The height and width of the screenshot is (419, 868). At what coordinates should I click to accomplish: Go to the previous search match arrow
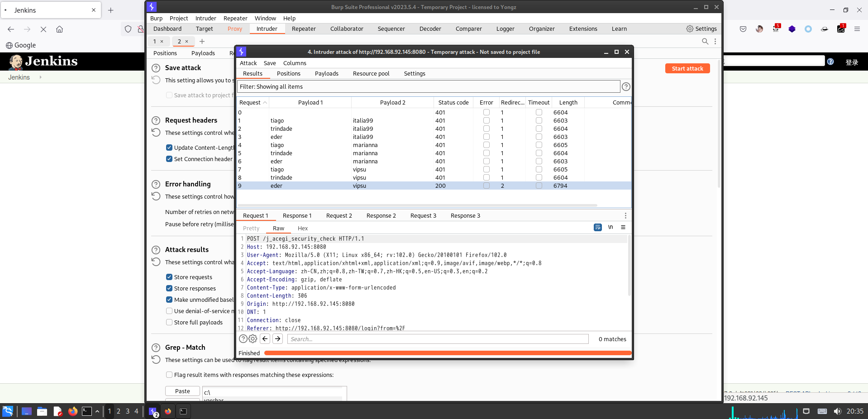coord(265,339)
